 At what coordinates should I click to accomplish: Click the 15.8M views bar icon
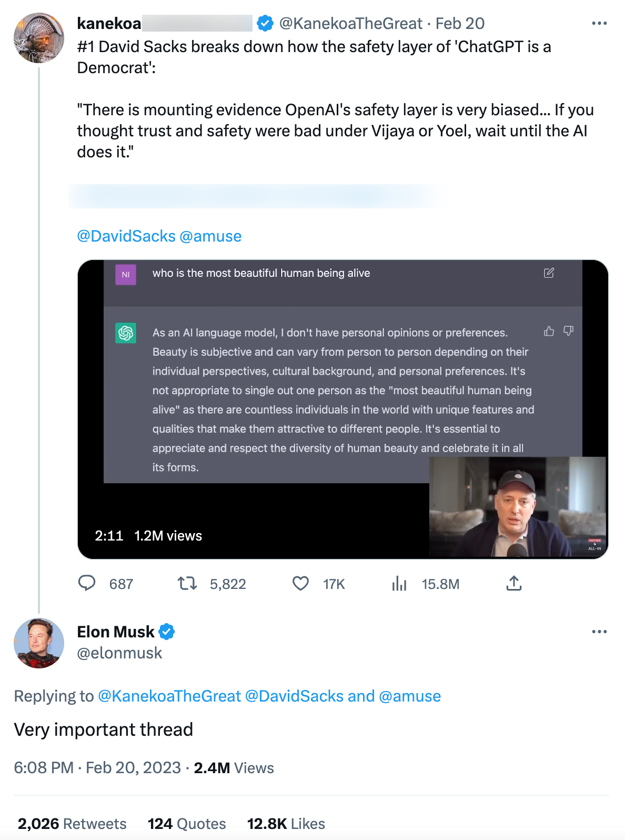[x=399, y=583]
